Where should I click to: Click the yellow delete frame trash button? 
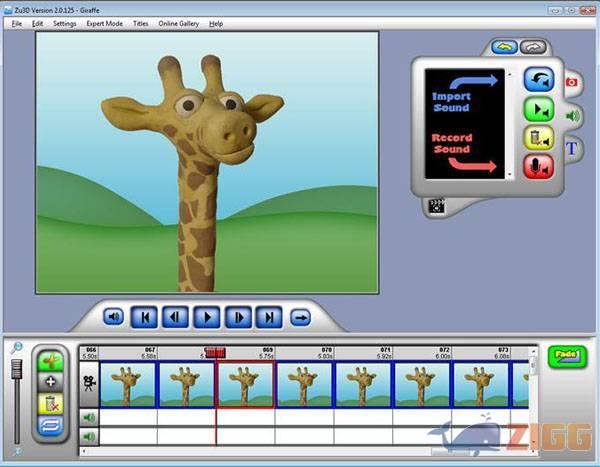click(50, 403)
